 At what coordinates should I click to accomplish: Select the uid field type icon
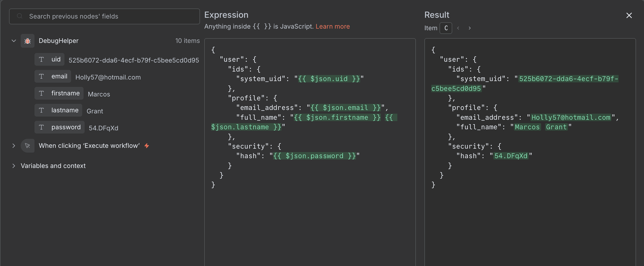click(x=42, y=59)
